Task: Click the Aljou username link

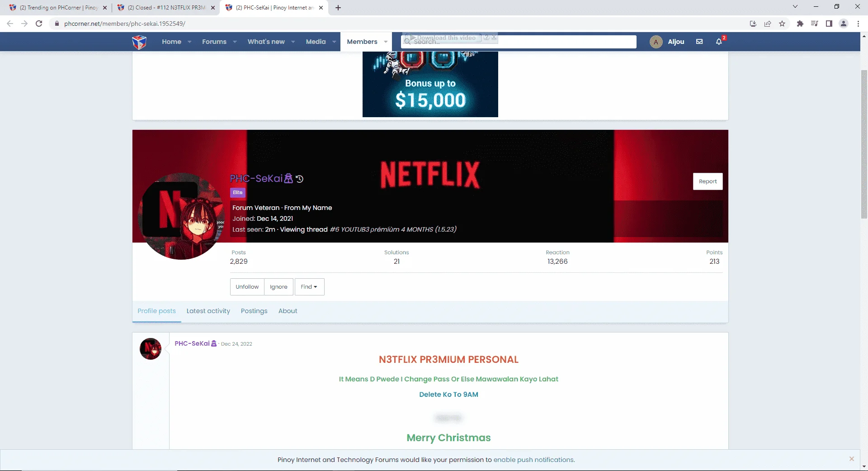Action: point(676,42)
